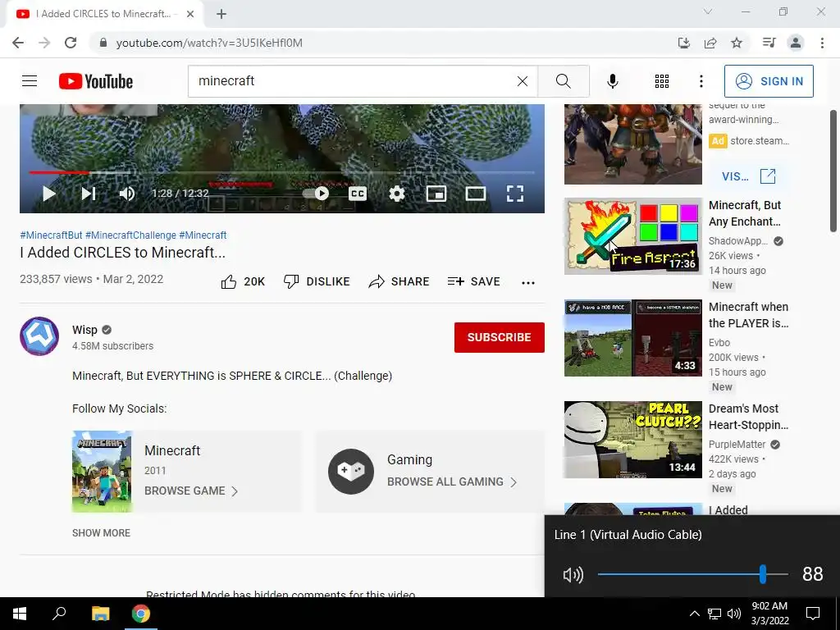Viewport: 840px width, 630px height.
Task: Start voice search with microphone icon
Action: coord(613,81)
